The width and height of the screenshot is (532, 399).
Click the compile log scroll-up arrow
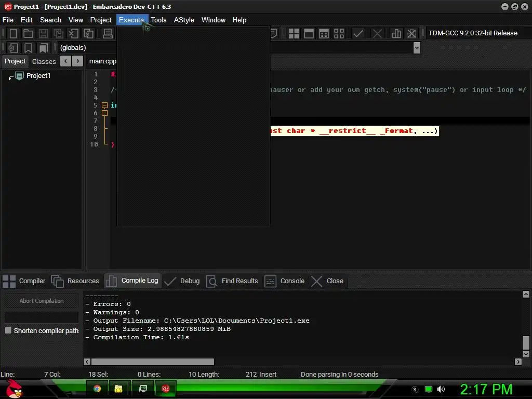[x=526, y=294]
